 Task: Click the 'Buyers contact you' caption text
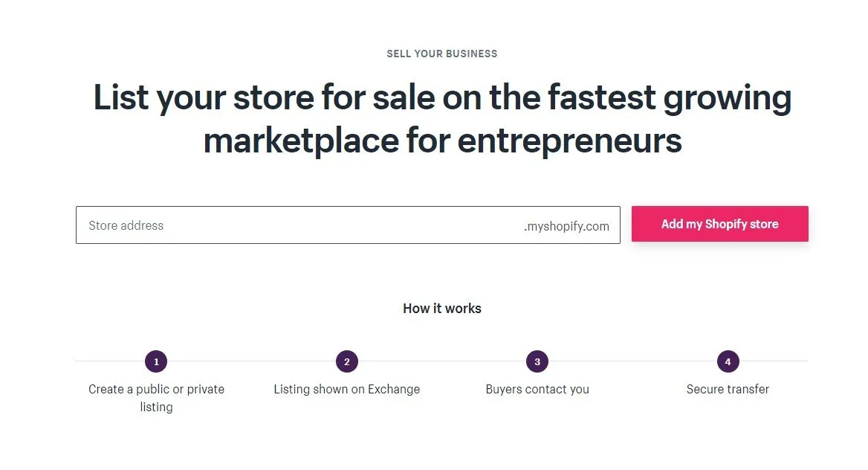point(537,389)
